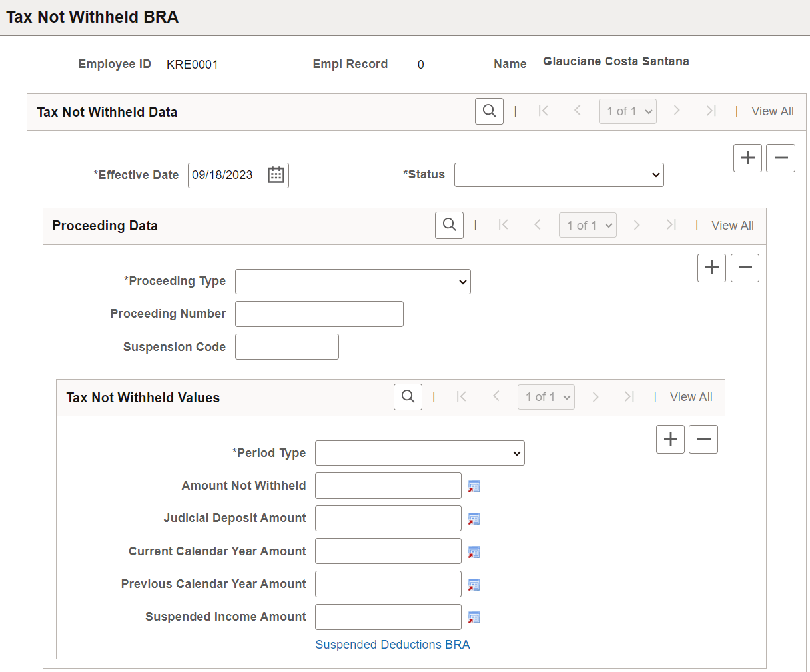Search in Tax Not Withheld Values section
The width and height of the screenshot is (810, 672).
click(x=408, y=397)
